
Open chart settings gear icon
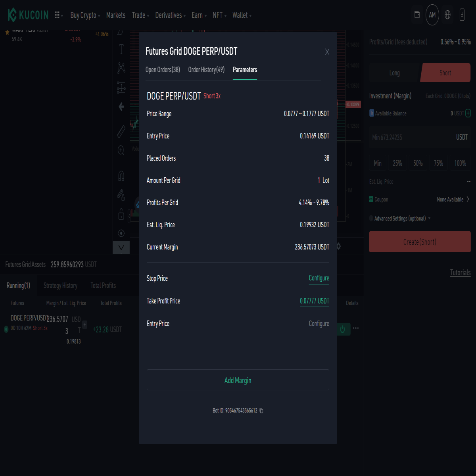pyautogui.click(x=338, y=246)
